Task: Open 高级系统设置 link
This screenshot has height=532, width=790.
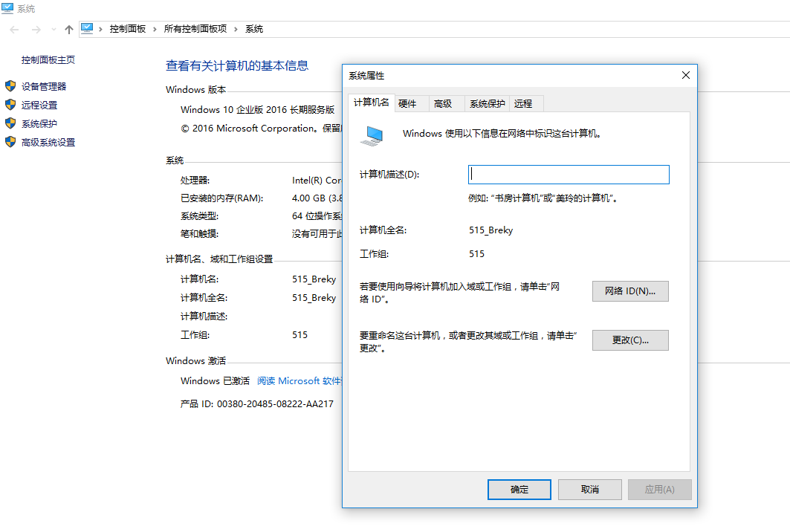Action: click(48, 143)
